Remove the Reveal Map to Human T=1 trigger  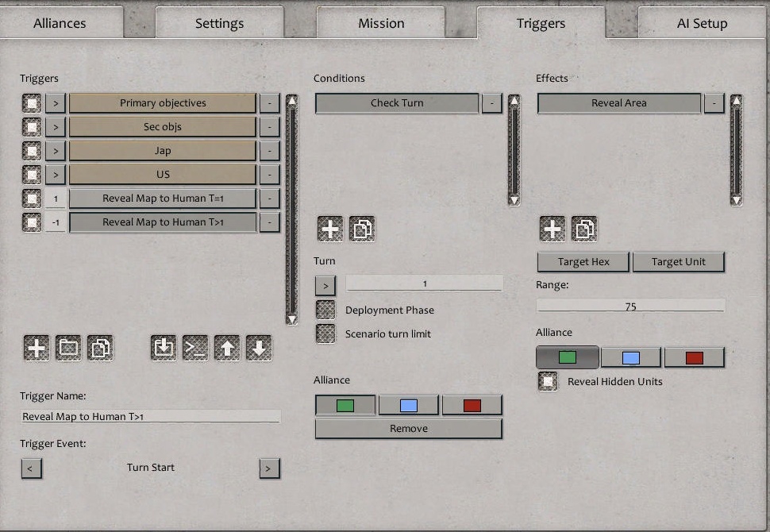[x=270, y=199]
